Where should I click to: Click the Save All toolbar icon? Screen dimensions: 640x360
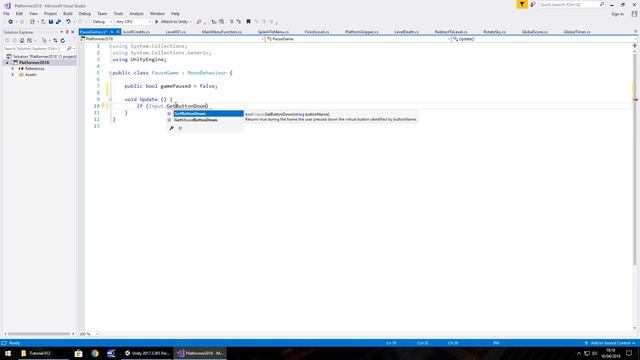58,22
